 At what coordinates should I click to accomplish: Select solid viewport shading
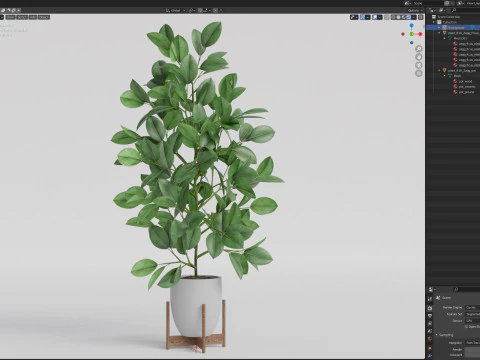click(398, 17)
